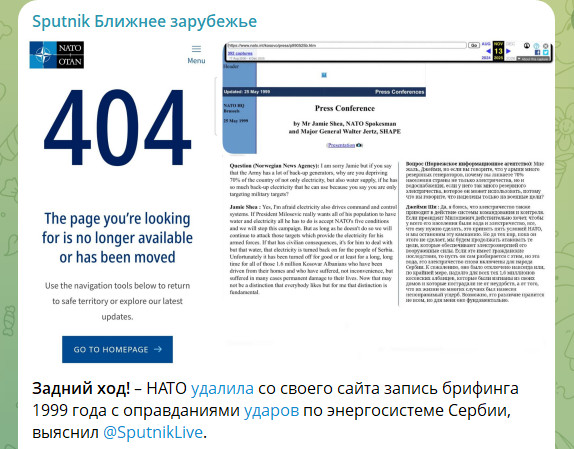Click the 'Updated: 25 May 1999' text
Viewport: 574px width, 449px height.
(247, 92)
